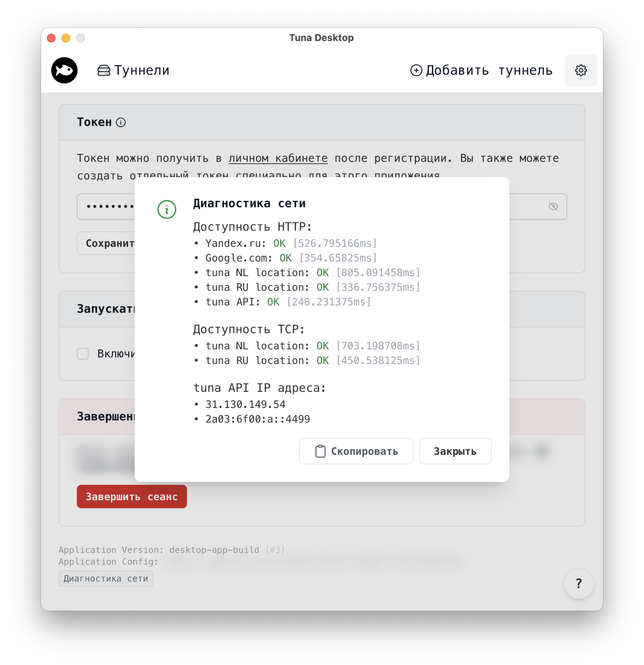
Task: Select the IPv6 address 2a03:6f00:a::4499
Action: coord(258,419)
